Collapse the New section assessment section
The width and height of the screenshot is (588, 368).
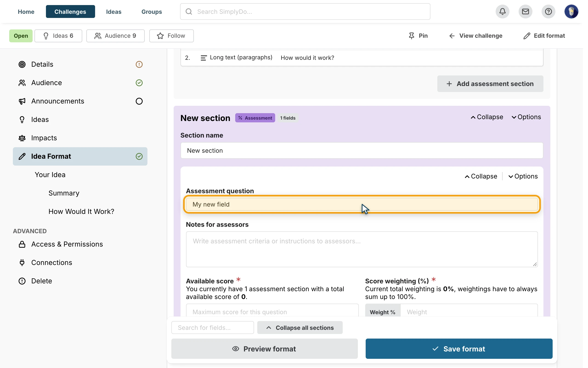pos(487,117)
